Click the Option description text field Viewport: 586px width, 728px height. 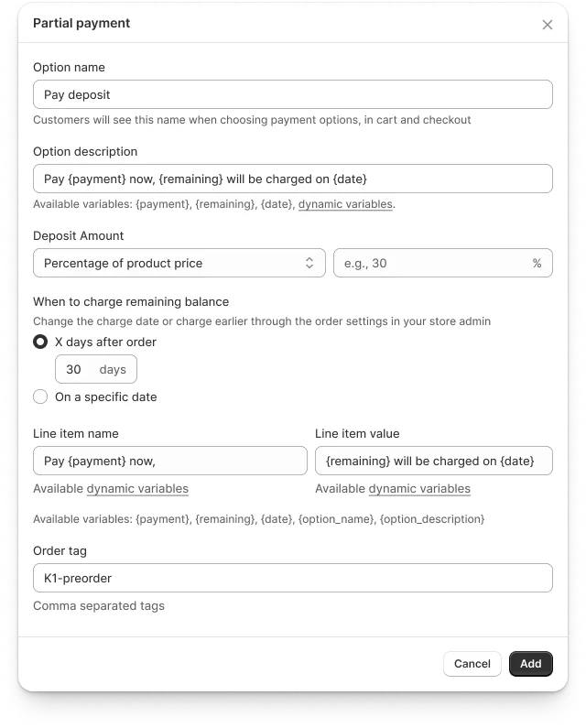[292, 179]
